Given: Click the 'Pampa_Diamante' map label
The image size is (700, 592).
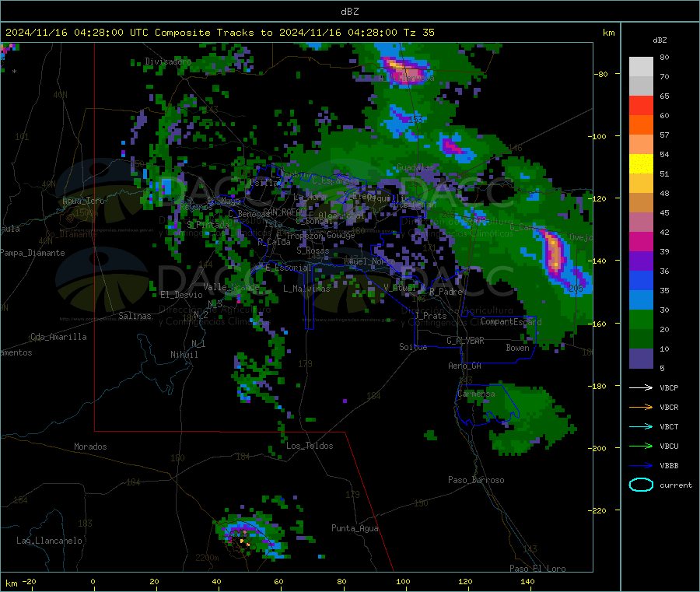Looking at the screenshot, I should click(x=33, y=253).
